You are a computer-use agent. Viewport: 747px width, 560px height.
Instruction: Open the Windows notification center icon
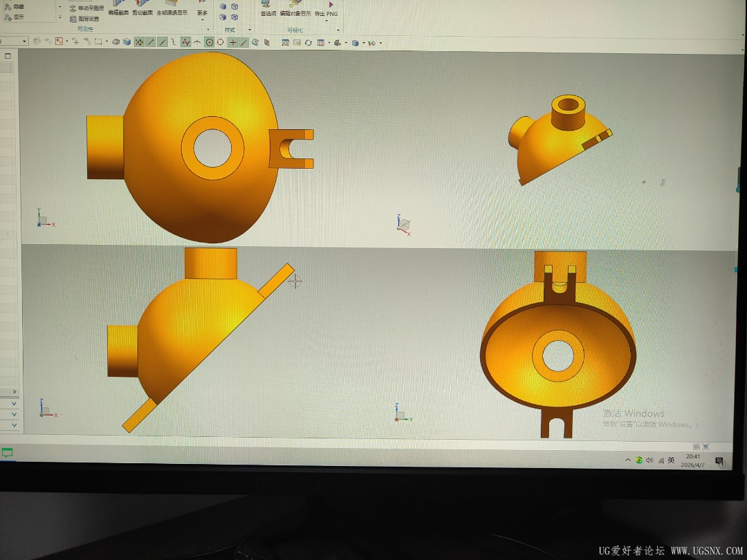click(720, 461)
